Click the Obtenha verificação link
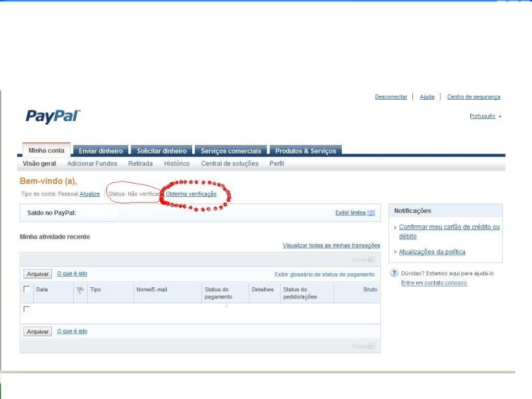This screenshot has height=399, width=532. click(x=191, y=194)
